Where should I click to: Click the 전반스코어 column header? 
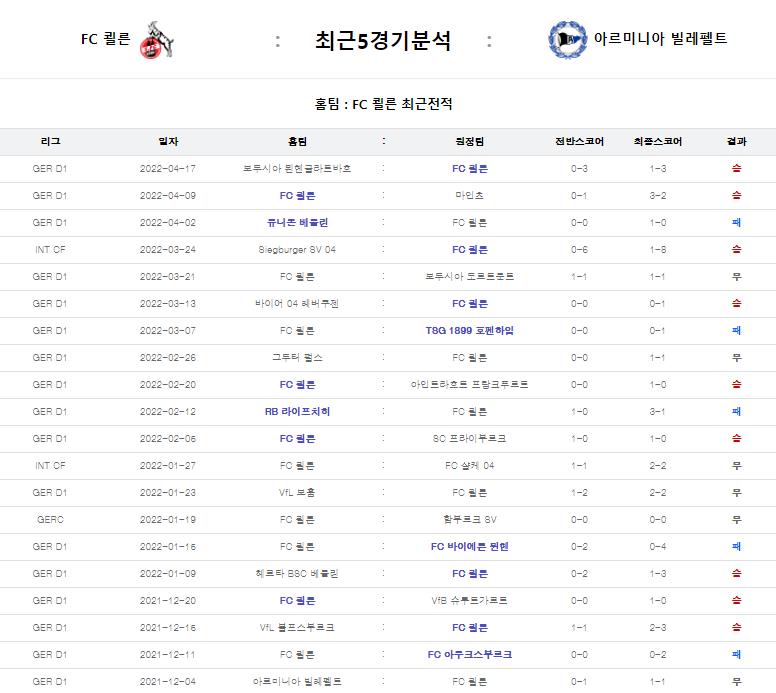[580, 142]
